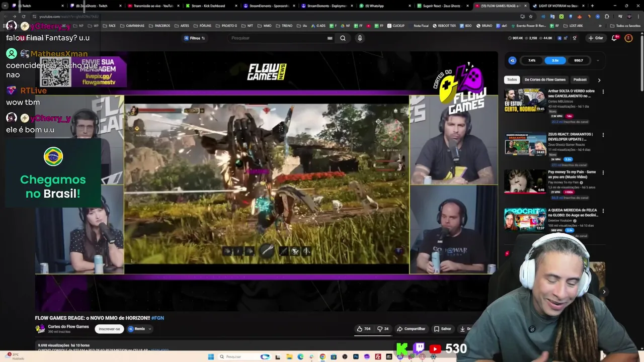644x362 pixels.
Task: Select De Cortes do Flow Games chip
Action: (545, 79)
